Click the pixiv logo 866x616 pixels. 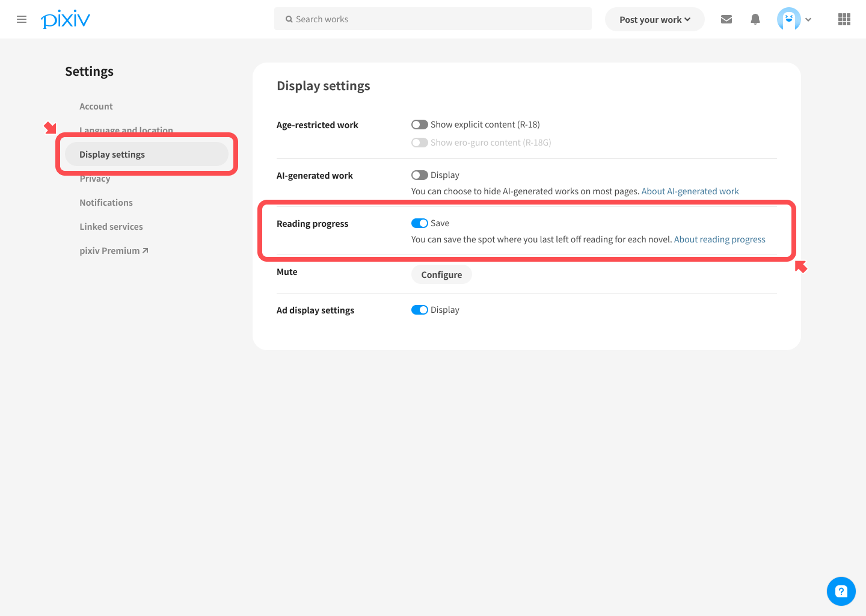coord(65,19)
